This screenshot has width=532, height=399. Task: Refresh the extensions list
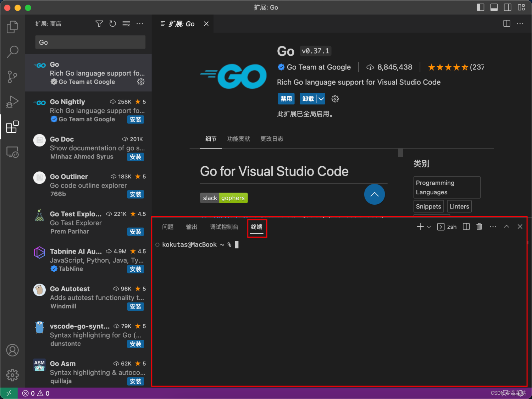click(x=113, y=24)
